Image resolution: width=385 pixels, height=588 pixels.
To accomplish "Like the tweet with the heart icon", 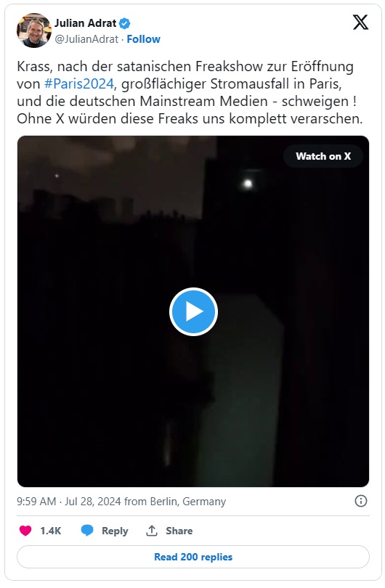I will pos(25,531).
